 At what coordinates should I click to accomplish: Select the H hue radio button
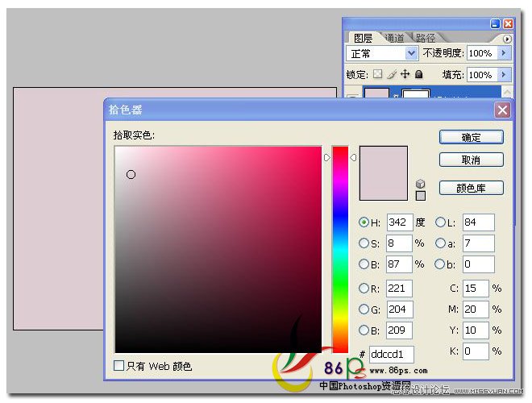pos(364,222)
